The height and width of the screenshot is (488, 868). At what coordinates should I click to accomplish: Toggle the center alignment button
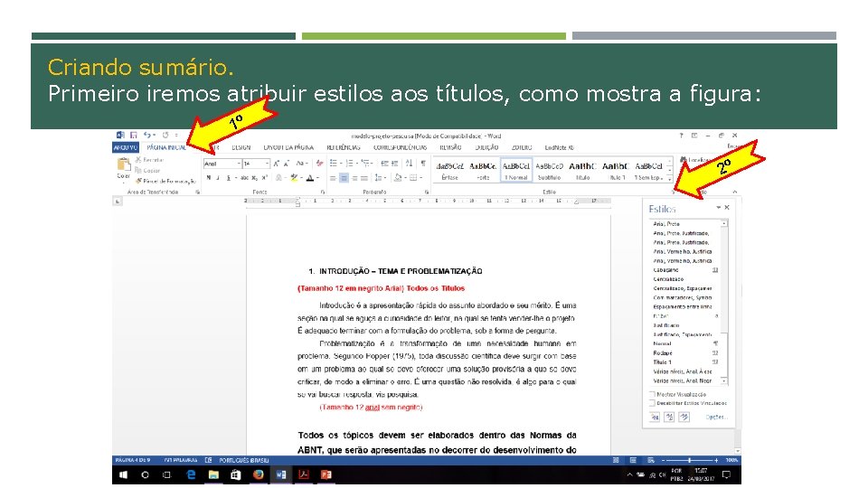pos(344,178)
